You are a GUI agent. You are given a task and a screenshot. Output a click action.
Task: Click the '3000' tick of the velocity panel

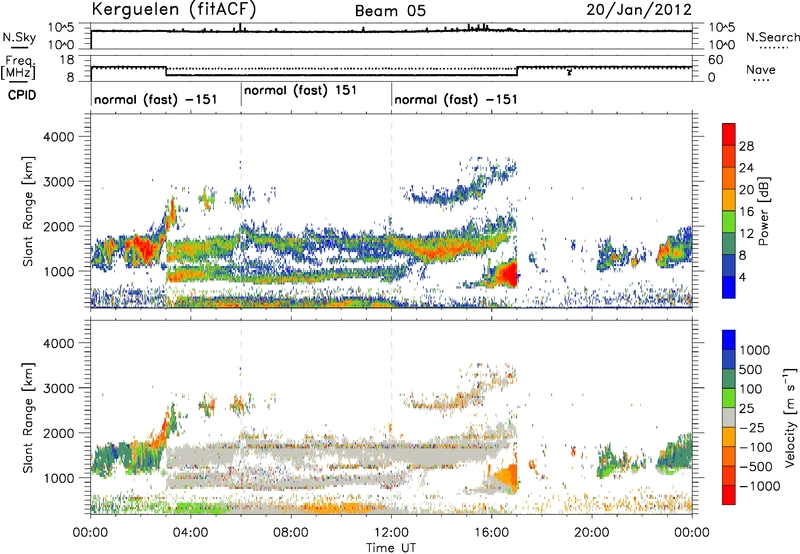pyautogui.click(x=58, y=388)
